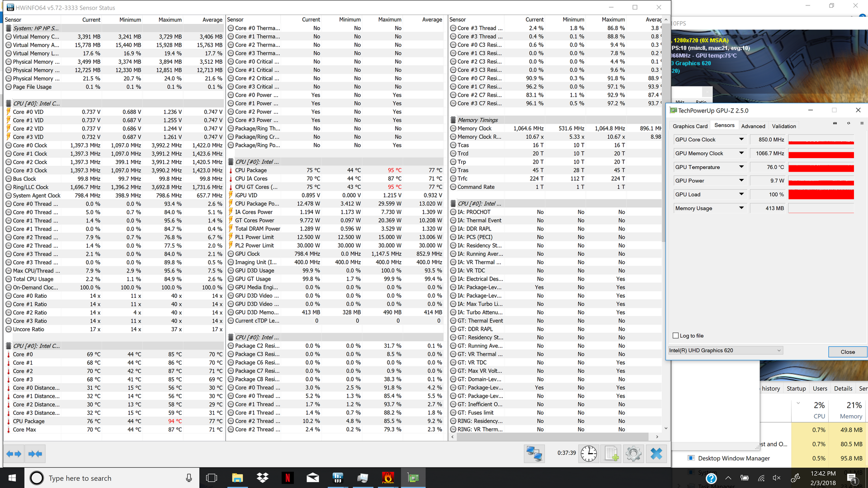The width and height of the screenshot is (868, 488).
Task: Open GPU Core Clock sensor dropdown
Action: tap(741, 140)
